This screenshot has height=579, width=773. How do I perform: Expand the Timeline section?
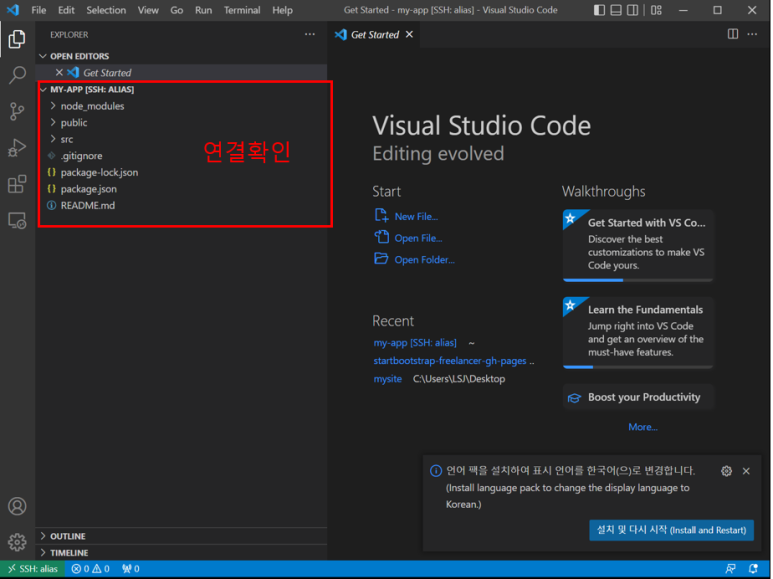[x=43, y=553]
